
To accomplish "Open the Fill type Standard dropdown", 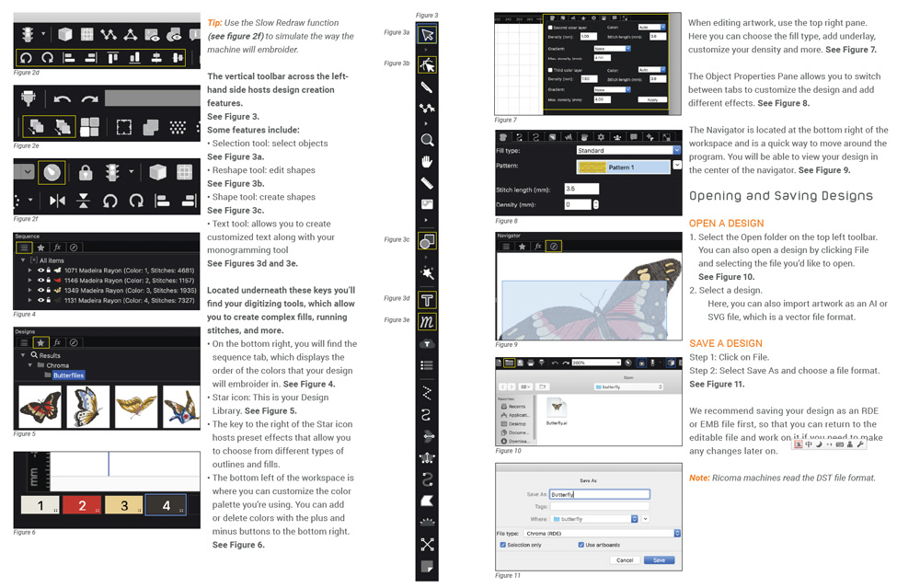I will (x=628, y=150).
